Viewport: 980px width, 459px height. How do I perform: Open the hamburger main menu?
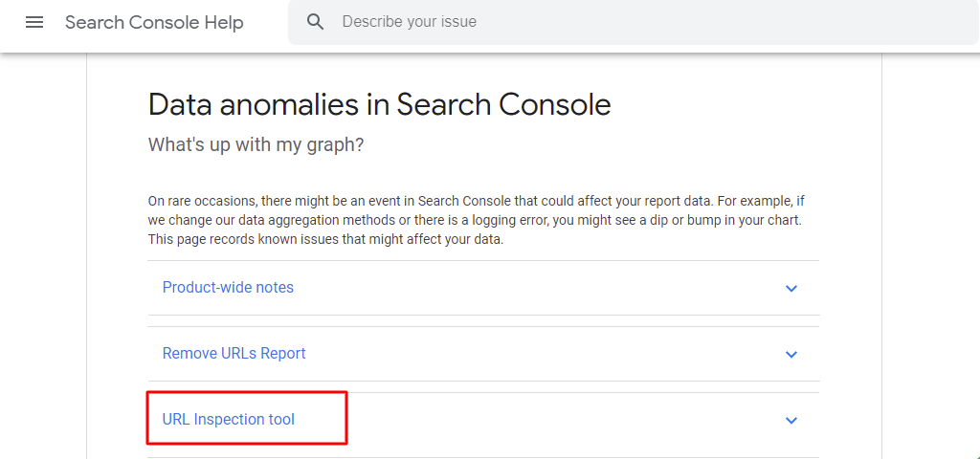point(34,23)
